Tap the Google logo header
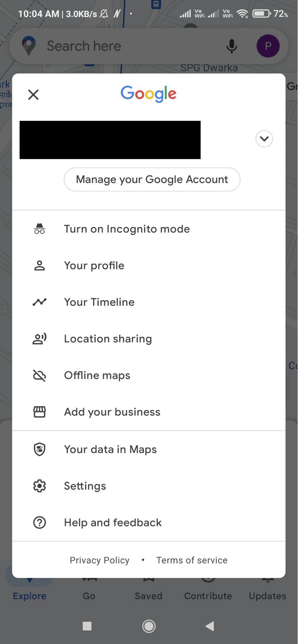This screenshot has width=298, height=644. [148, 93]
